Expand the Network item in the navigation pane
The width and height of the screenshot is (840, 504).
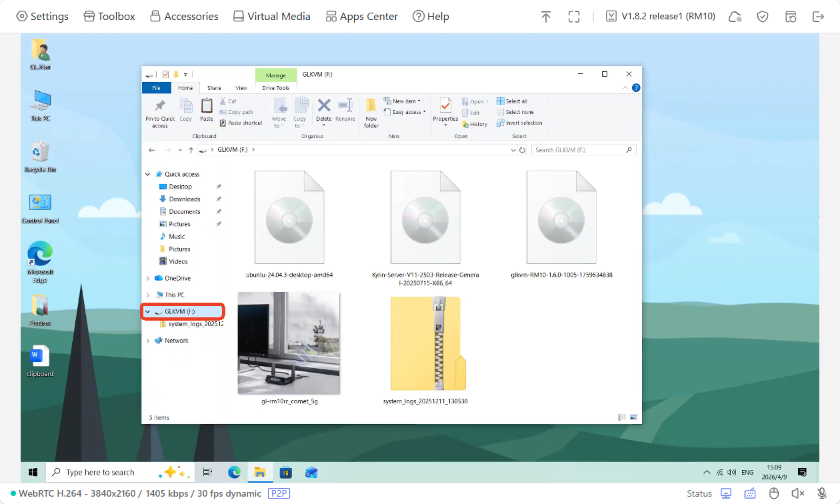[x=147, y=340]
